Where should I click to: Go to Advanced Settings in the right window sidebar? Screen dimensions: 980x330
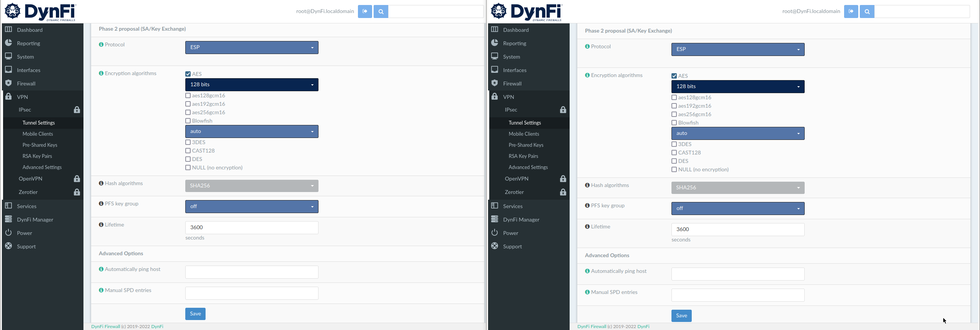coord(528,167)
